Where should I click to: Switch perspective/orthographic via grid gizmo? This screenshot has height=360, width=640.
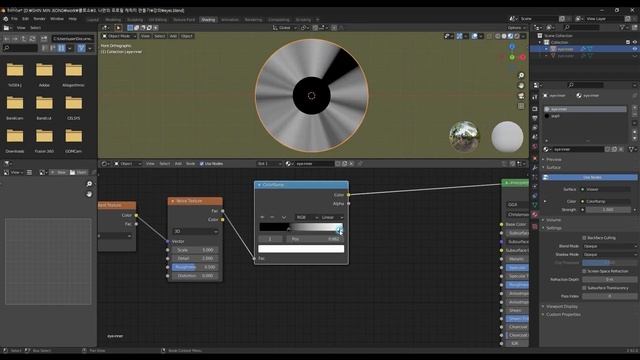click(521, 106)
